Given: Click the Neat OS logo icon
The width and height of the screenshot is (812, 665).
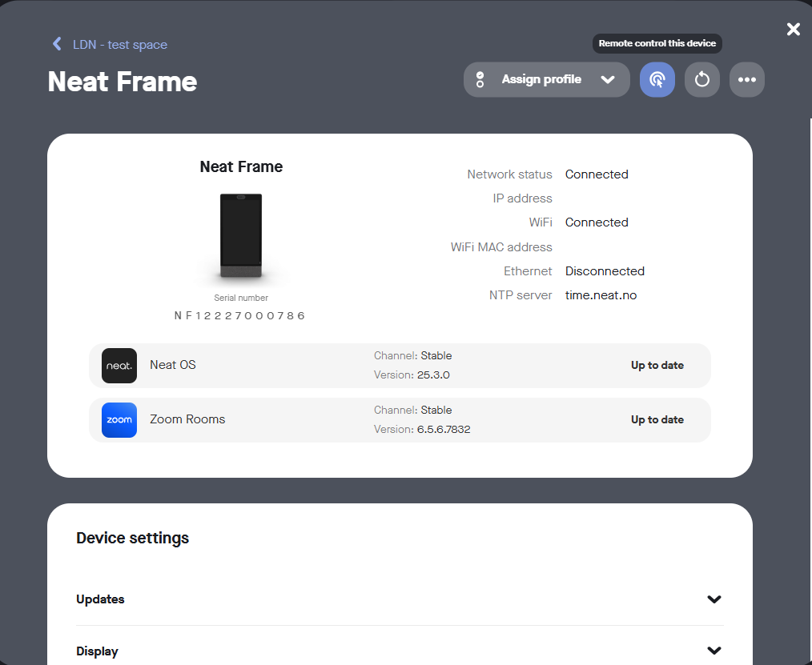Looking at the screenshot, I should point(119,366).
